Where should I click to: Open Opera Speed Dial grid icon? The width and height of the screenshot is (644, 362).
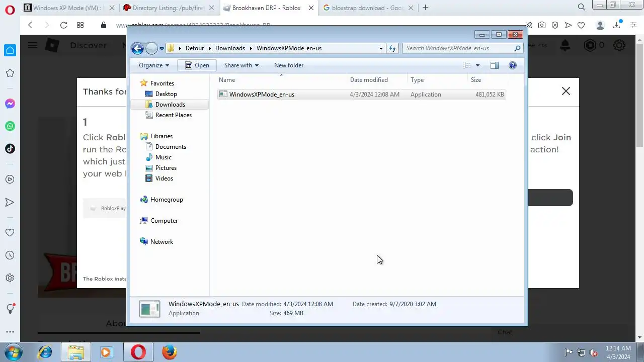[80, 25]
